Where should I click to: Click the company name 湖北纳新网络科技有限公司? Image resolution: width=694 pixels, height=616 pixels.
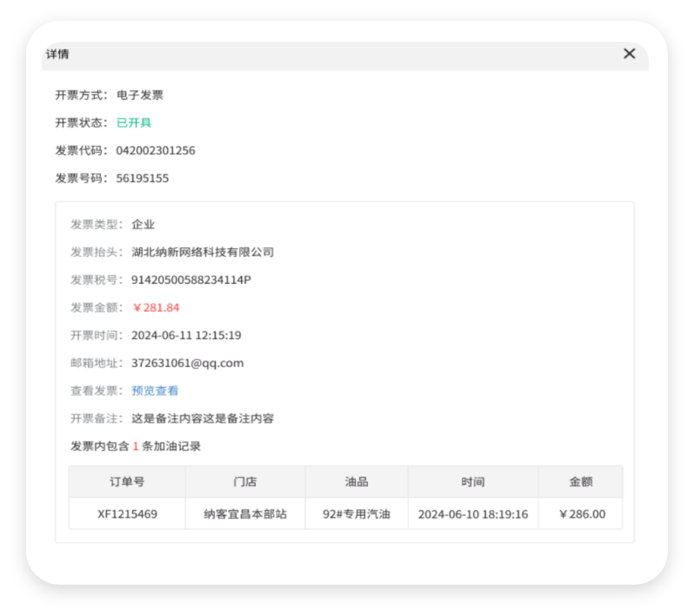(203, 251)
